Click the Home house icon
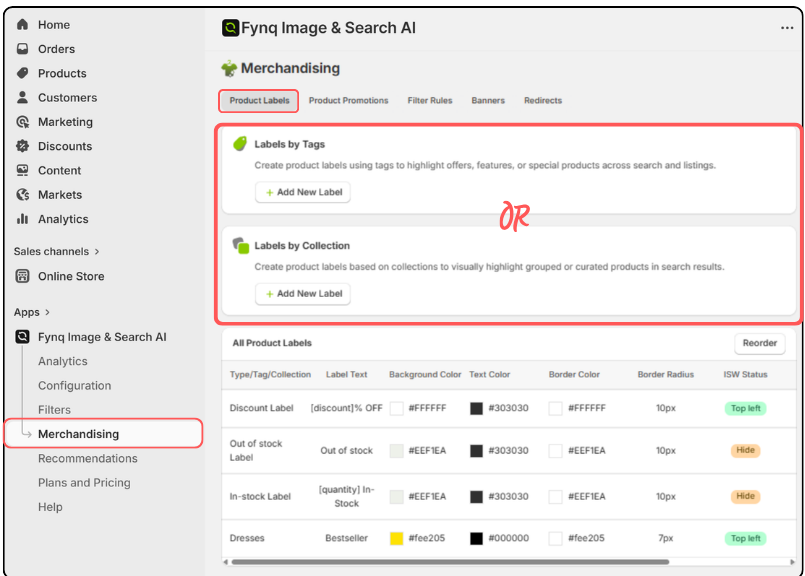This screenshot has width=805, height=576. point(22,24)
